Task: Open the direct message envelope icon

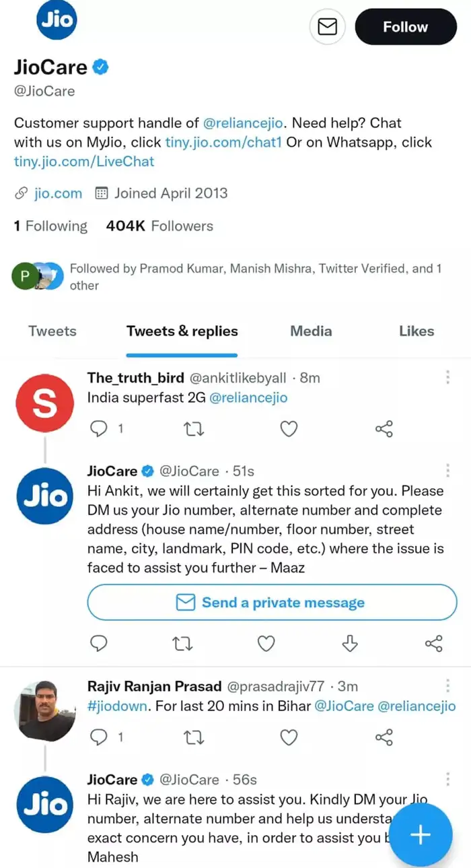Action: click(x=327, y=27)
